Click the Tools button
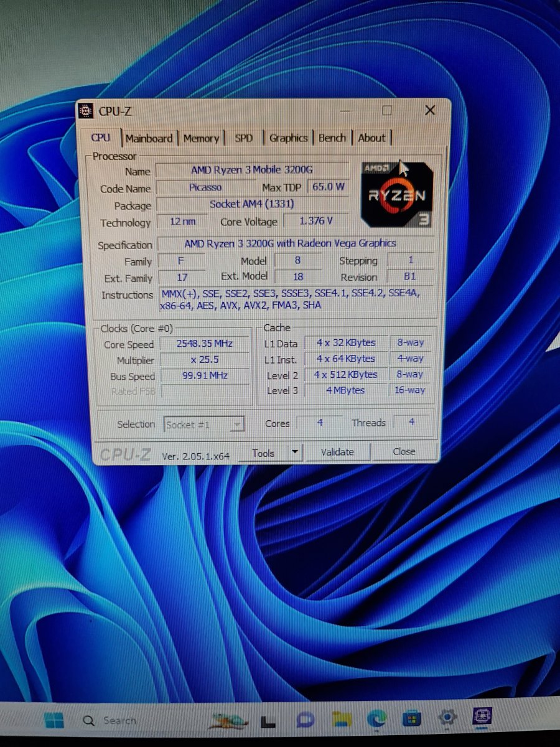 [263, 453]
